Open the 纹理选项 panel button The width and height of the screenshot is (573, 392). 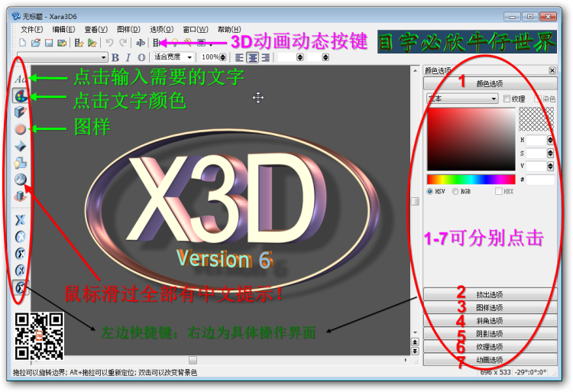pyautogui.click(x=490, y=347)
